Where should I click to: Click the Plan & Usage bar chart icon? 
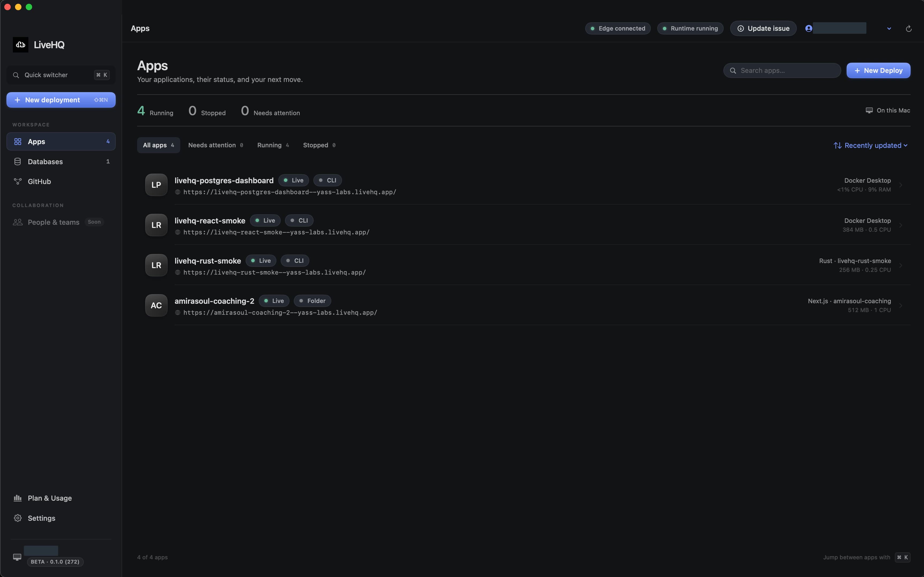[18, 498]
